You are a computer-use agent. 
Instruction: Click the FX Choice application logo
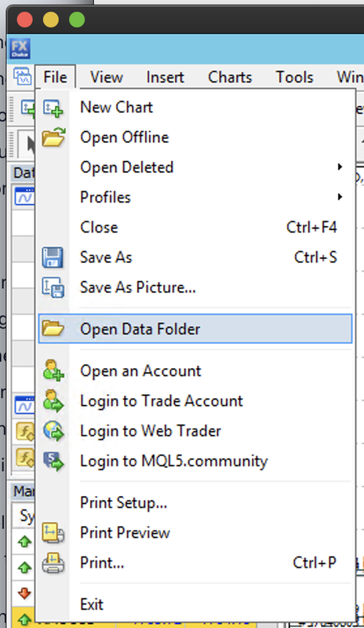click(x=20, y=49)
